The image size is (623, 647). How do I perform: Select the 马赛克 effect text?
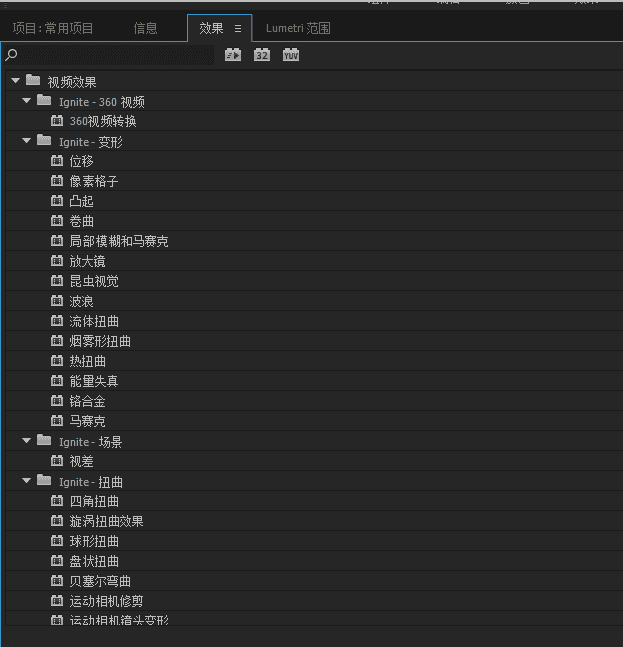pos(87,421)
